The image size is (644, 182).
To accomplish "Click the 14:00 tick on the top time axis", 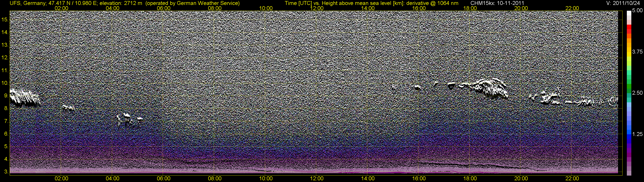I will click(368, 8).
